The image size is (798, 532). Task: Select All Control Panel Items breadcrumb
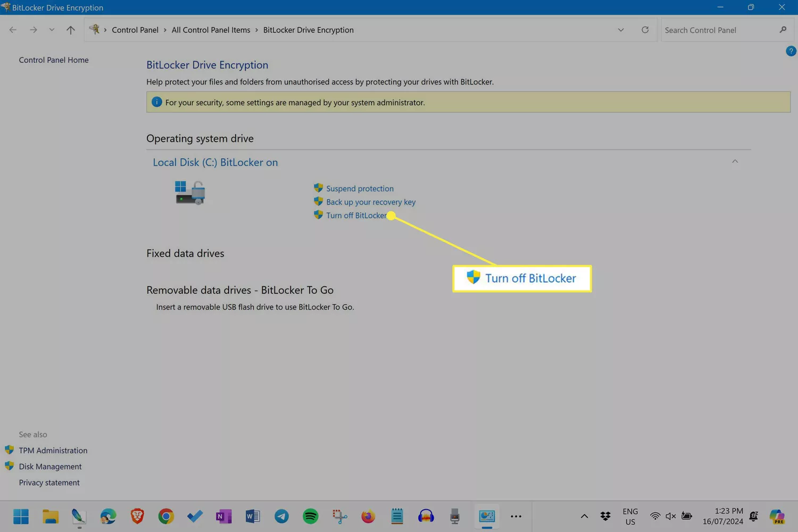click(211, 30)
